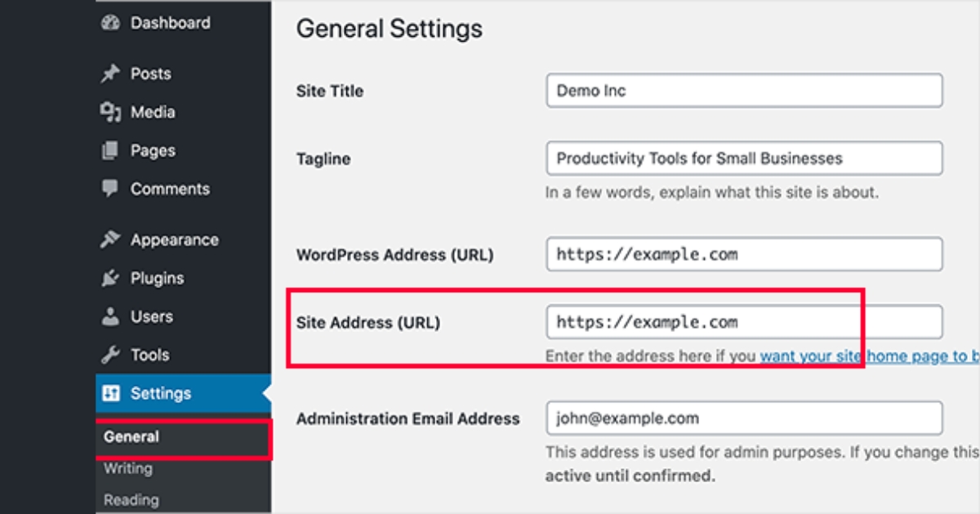
Task: Focus the WordPress Address (URL) field
Action: coord(744,255)
